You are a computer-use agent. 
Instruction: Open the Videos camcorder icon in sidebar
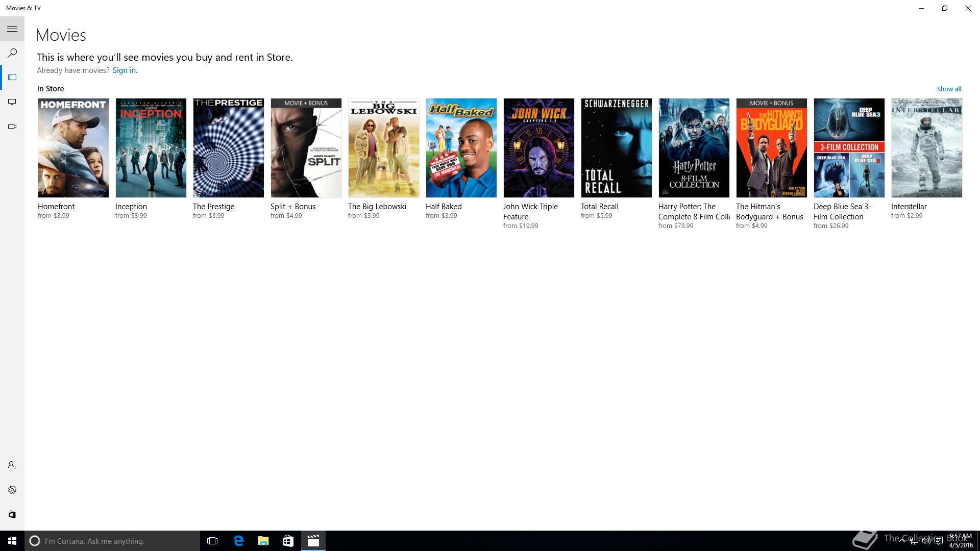[x=12, y=127]
